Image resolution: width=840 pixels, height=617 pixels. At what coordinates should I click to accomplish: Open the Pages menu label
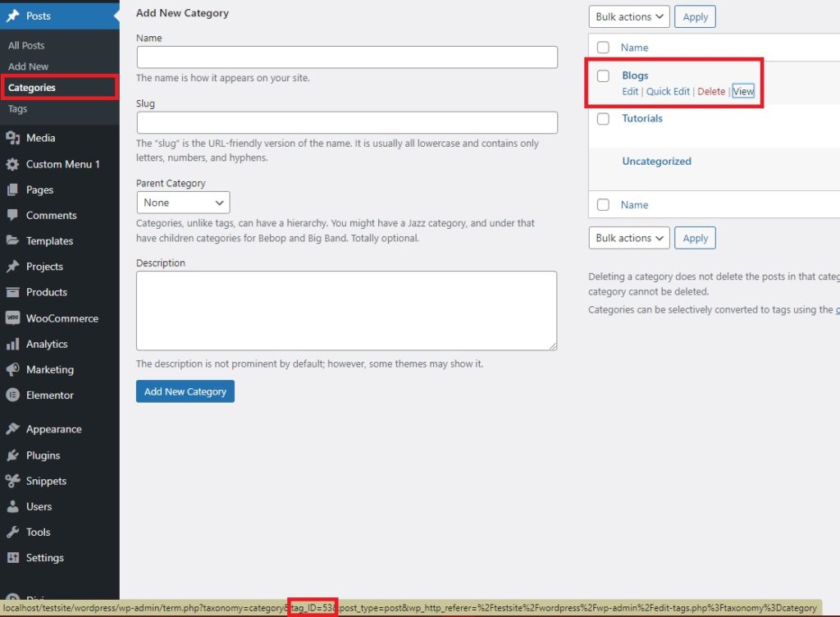pos(39,190)
